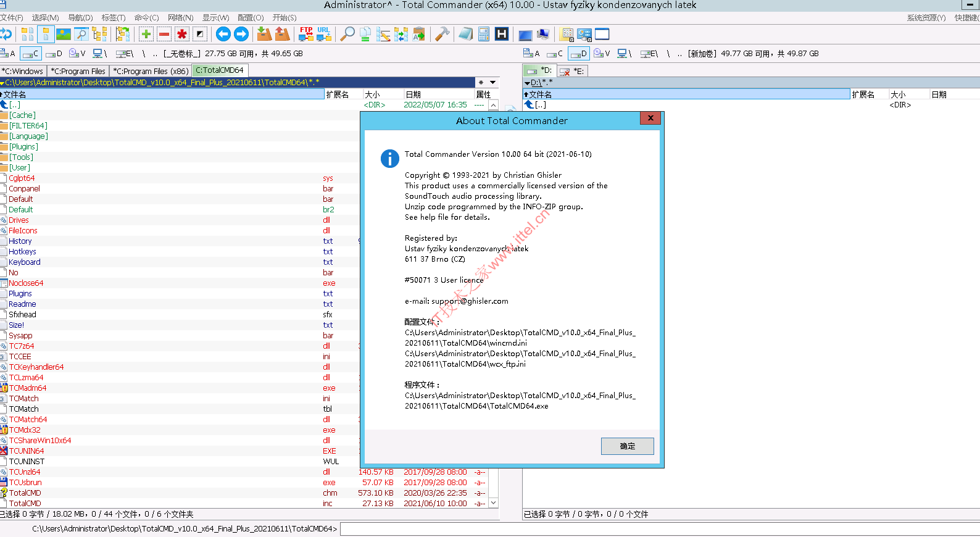Click the pack files icon
The height and width of the screenshot is (537, 980).
coord(264,34)
